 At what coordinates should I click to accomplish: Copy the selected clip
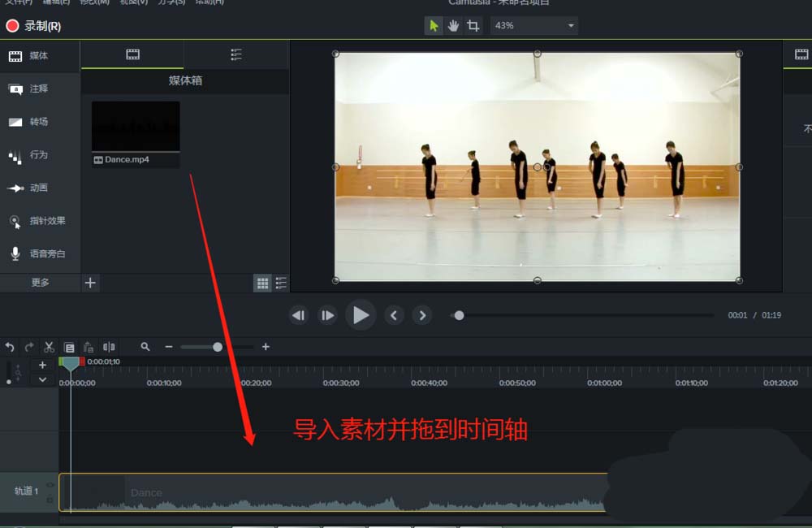[x=69, y=347]
